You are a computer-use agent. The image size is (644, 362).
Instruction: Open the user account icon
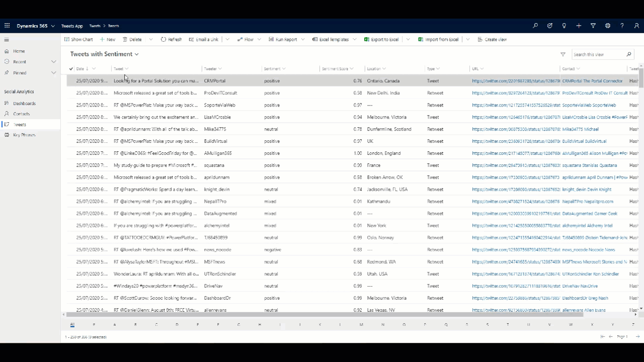(x=636, y=26)
